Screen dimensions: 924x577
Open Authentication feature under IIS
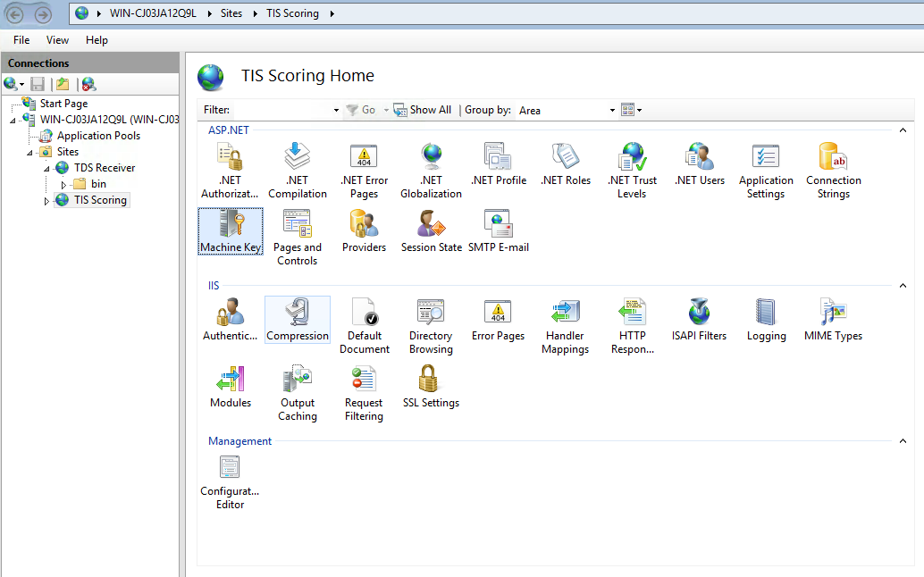[x=230, y=320]
